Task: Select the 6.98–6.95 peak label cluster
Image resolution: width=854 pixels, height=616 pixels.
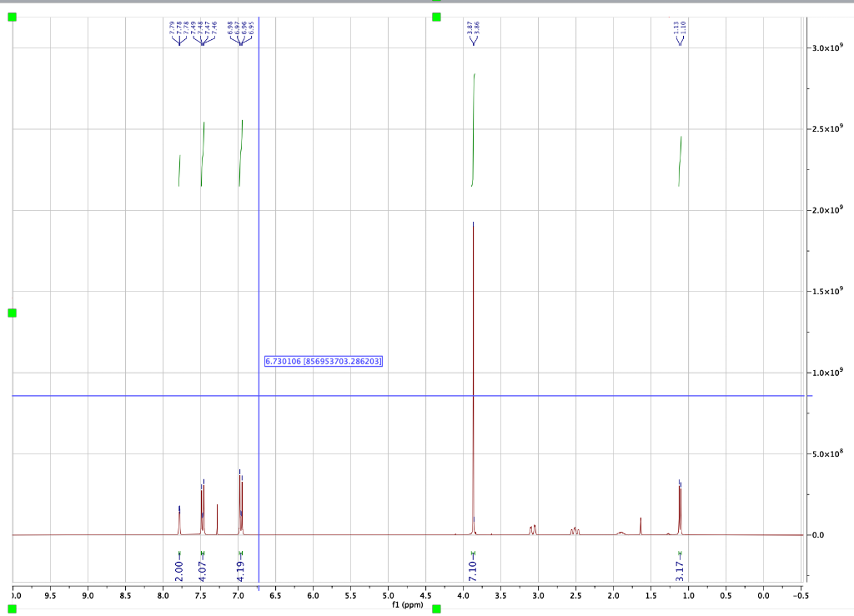Action: click(242, 28)
